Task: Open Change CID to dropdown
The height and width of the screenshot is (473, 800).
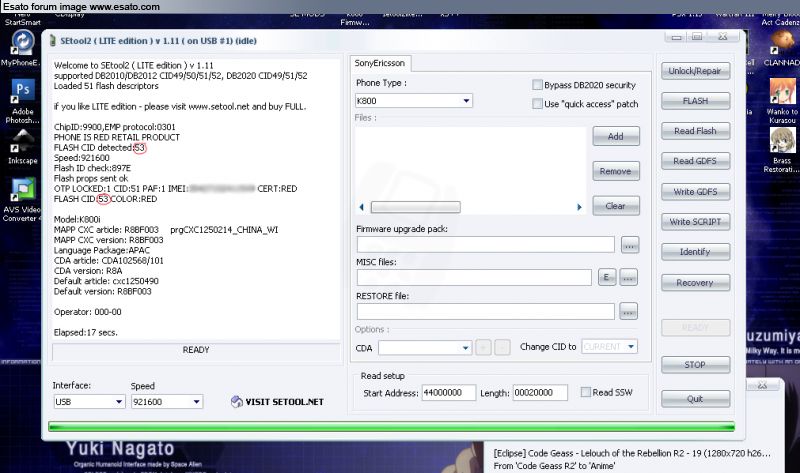Action: tap(631, 346)
